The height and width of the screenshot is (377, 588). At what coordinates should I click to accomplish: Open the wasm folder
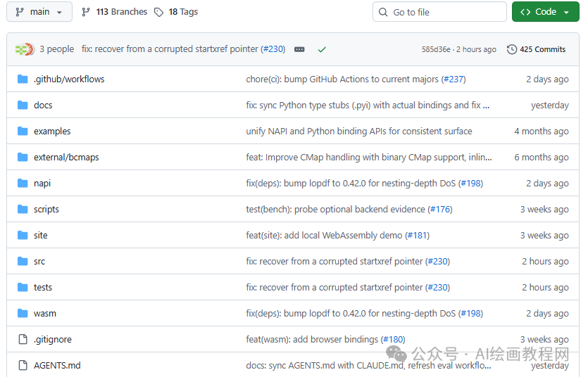pos(45,314)
